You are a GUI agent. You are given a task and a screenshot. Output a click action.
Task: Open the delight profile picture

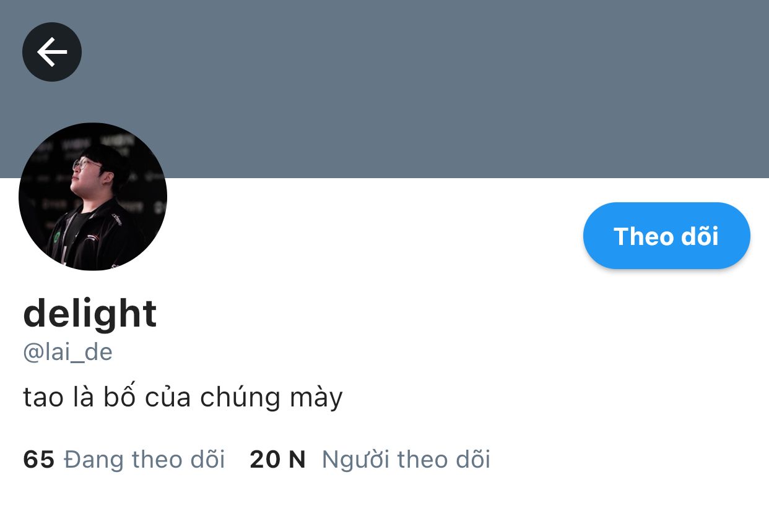pos(93,197)
